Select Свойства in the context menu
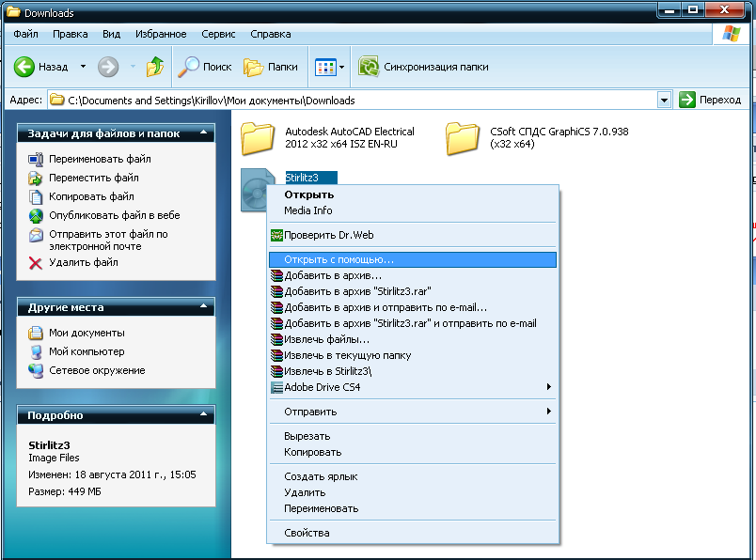 click(307, 533)
